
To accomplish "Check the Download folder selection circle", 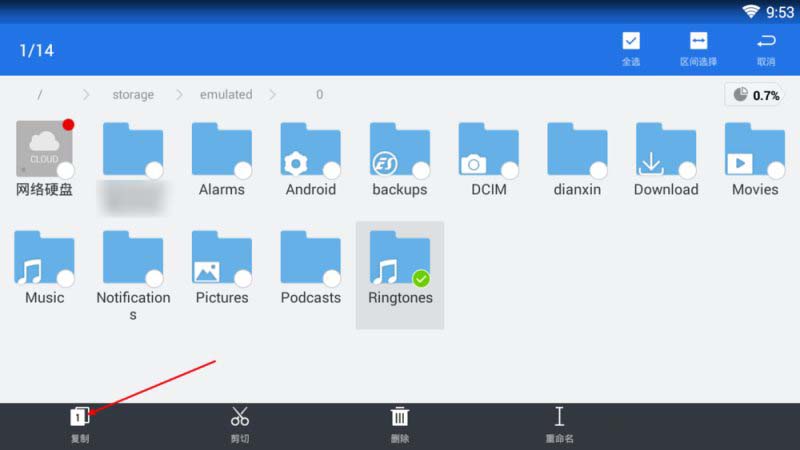I will (687, 170).
